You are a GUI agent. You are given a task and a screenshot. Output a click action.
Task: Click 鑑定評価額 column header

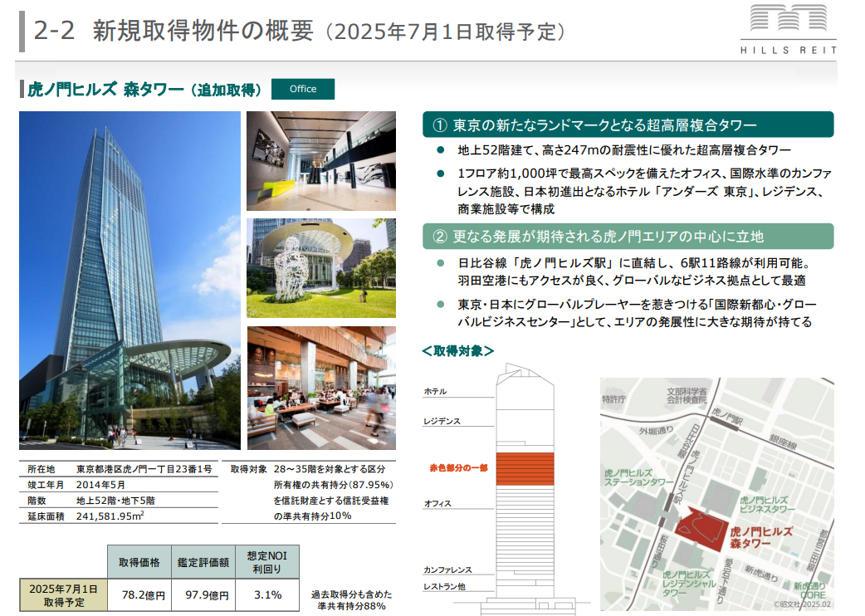coord(203,563)
